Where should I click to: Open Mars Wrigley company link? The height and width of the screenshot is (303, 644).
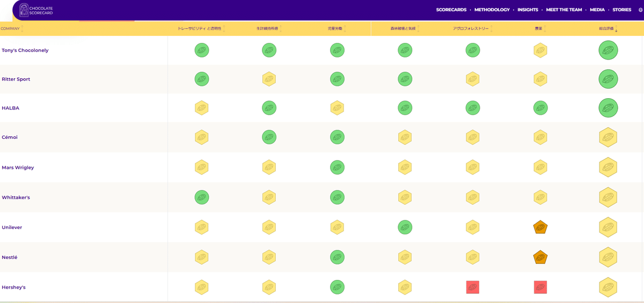pyautogui.click(x=18, y=167)
